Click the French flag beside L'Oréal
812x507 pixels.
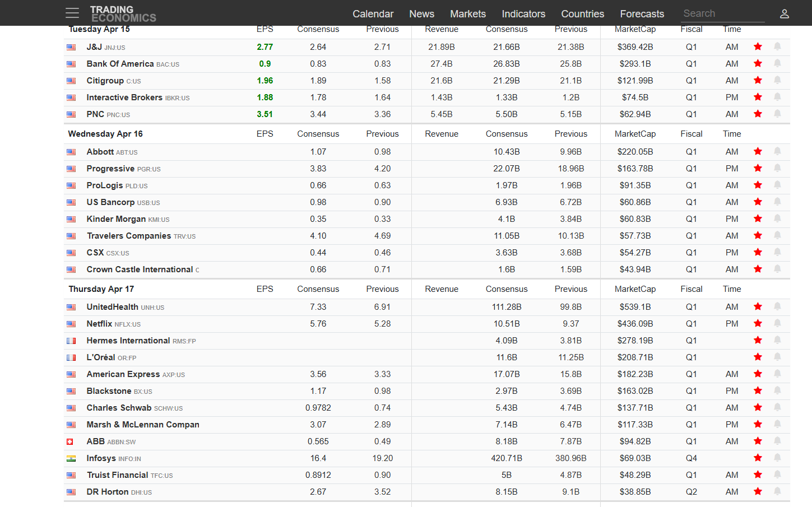71,358
